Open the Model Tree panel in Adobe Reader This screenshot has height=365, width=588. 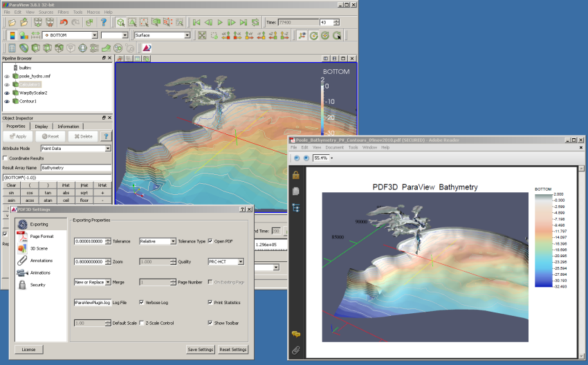pos(295,207)
